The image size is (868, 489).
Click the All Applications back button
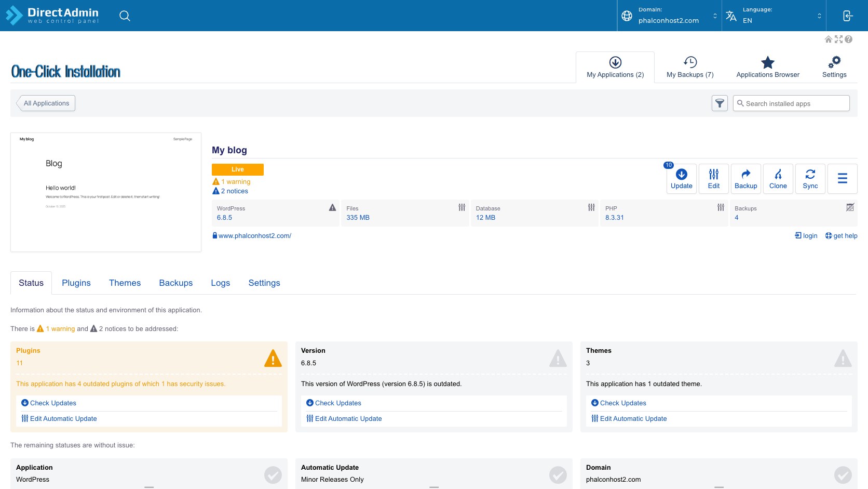pyautogui.click(x=46, y=103)
